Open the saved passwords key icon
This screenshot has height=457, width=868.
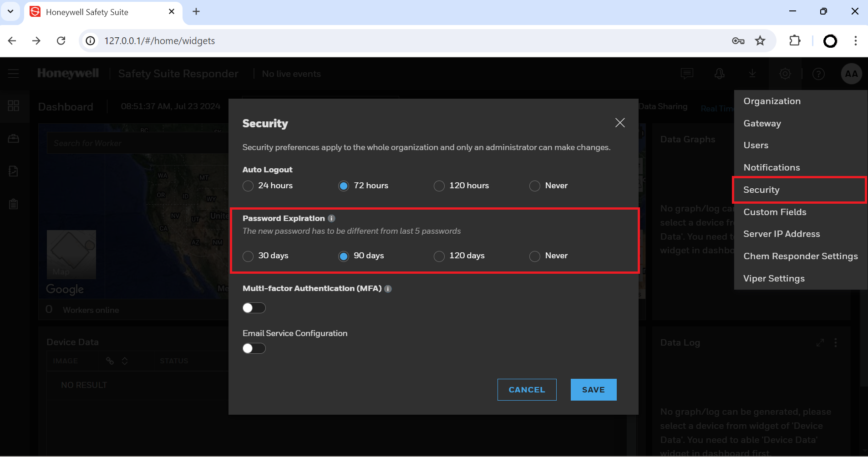[738, 41]
